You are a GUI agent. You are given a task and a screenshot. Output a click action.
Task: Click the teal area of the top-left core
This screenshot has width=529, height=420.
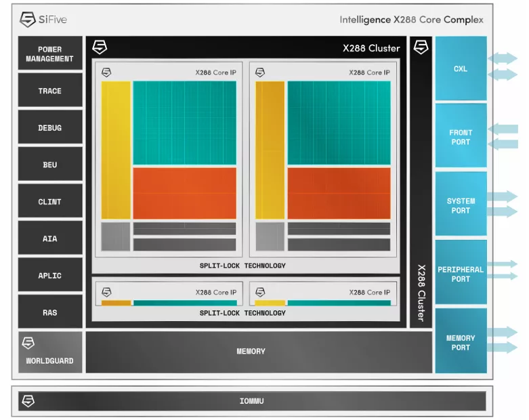tap(184, 123)
